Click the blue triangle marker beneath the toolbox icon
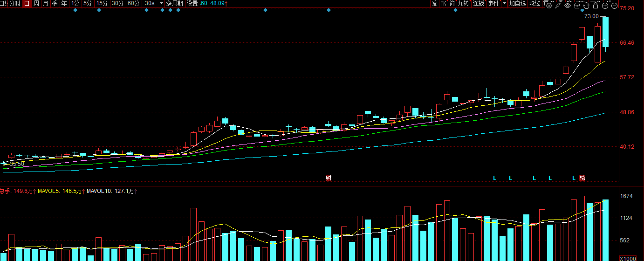The height and width of the screenshot is (261, 644). pos(582,10)
